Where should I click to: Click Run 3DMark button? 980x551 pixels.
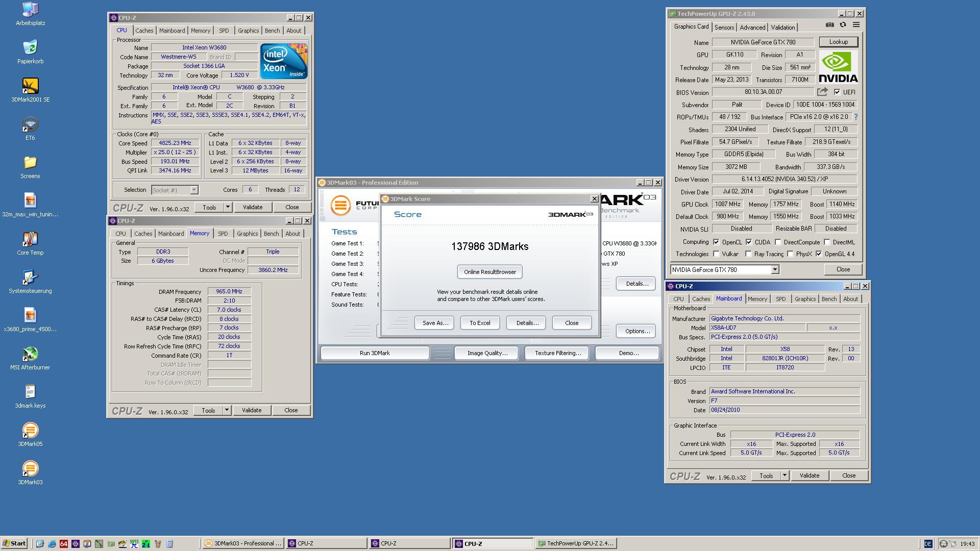point(375,353)
